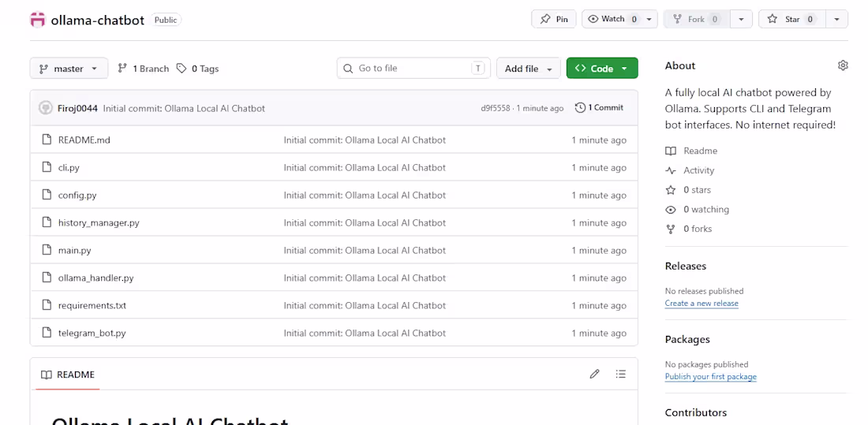Pin the repository with the Pin button

[554, 19]
